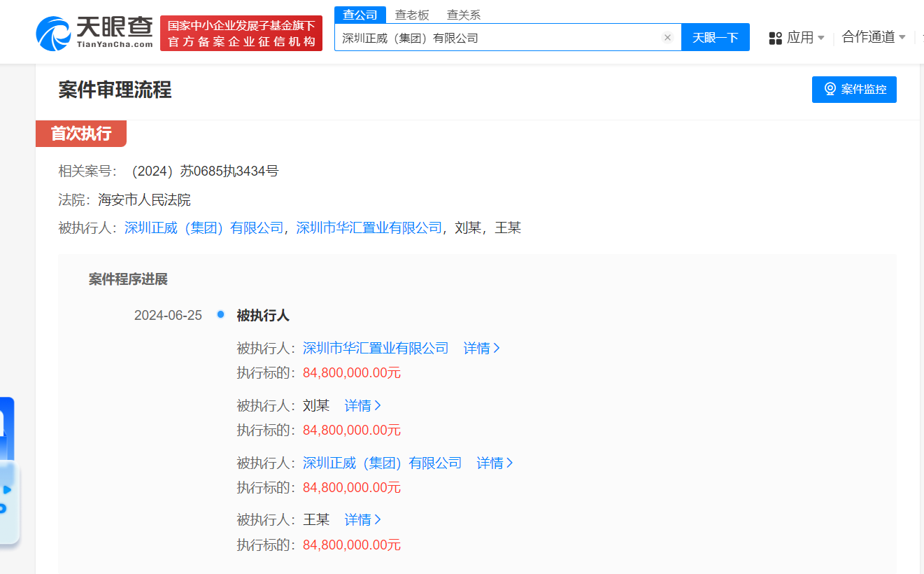This screenshot has height=574, width=924.
Task: Clear the search box using the × icon
Action: [667, 37]
